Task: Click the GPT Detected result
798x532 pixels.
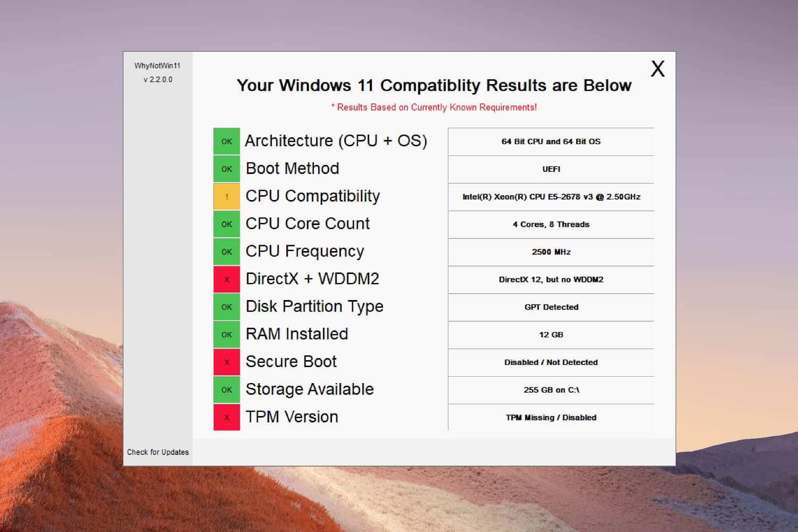Action: [x=551, y=307]
